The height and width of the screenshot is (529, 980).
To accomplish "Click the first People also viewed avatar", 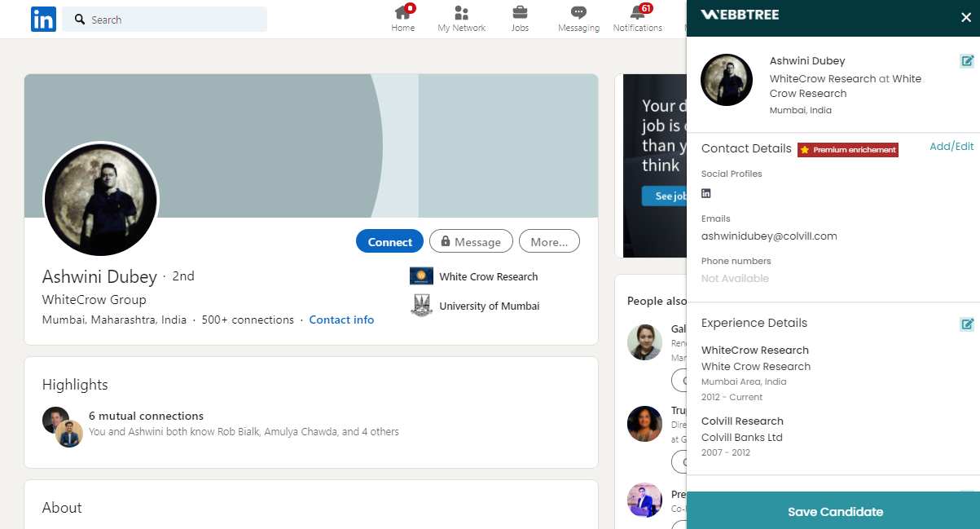I will pyautogui.click(x=644, y=342).
